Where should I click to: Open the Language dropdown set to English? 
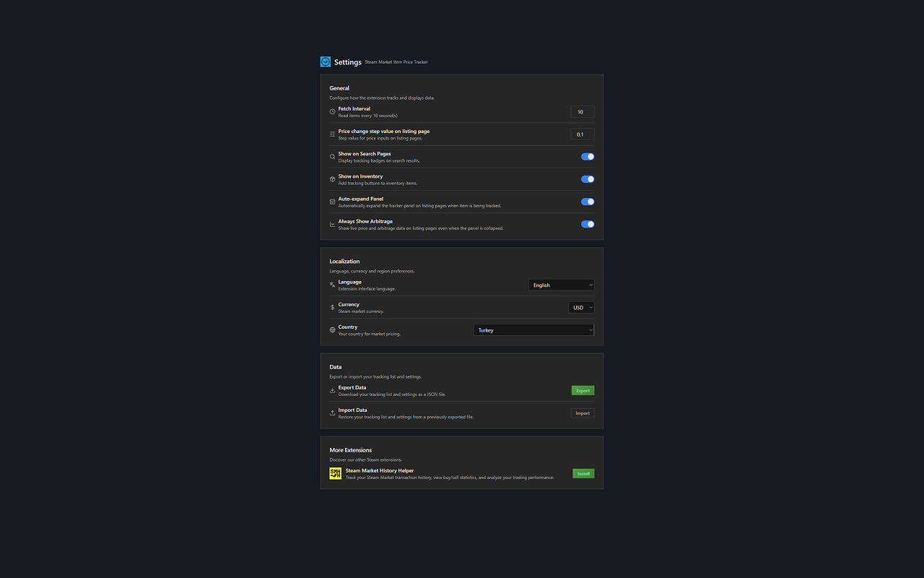pos(562,285)
